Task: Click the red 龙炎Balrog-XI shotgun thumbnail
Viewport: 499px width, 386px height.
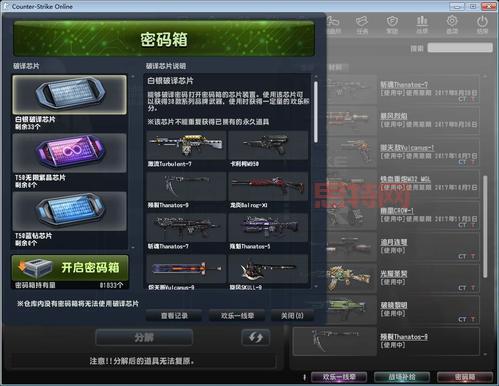Action: [x=268, y=186]
